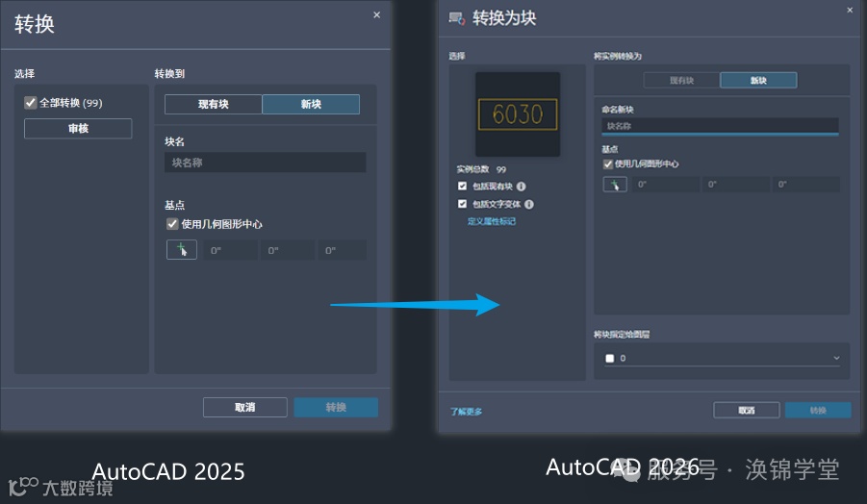
Task: Click second base point coordinate field in 2025 dialog
Action: tap(288, 250)
